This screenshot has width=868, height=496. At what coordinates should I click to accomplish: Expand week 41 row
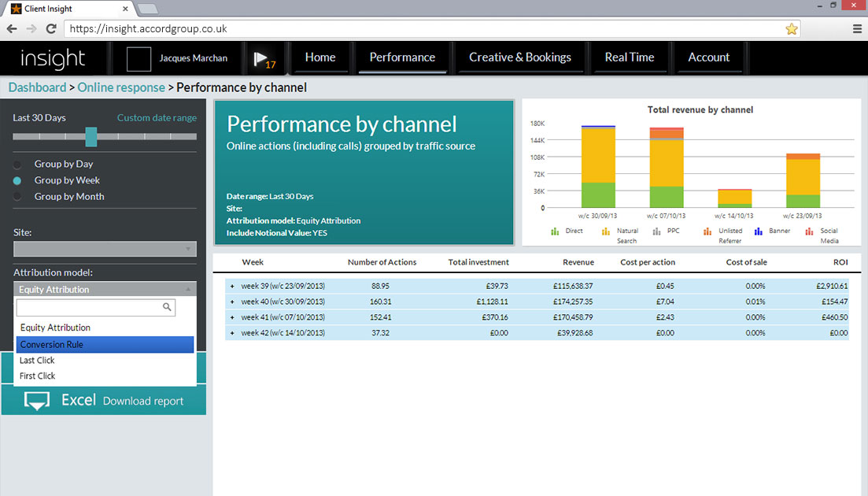pos(232,317)
